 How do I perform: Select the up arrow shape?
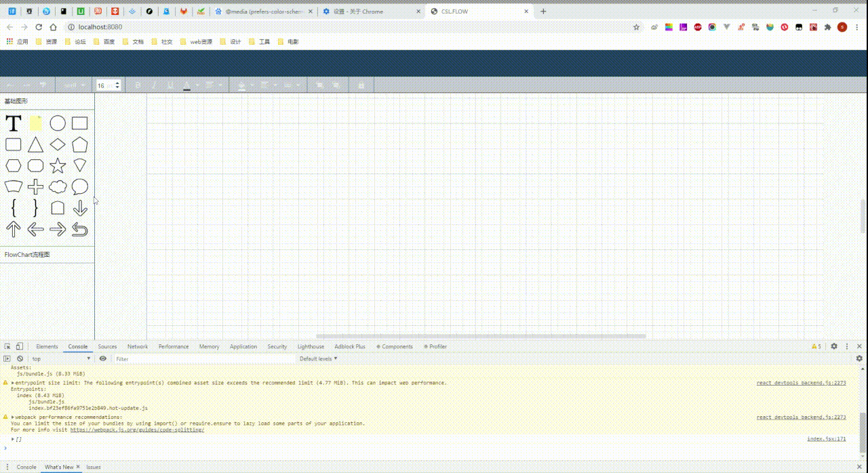(14, 229)
